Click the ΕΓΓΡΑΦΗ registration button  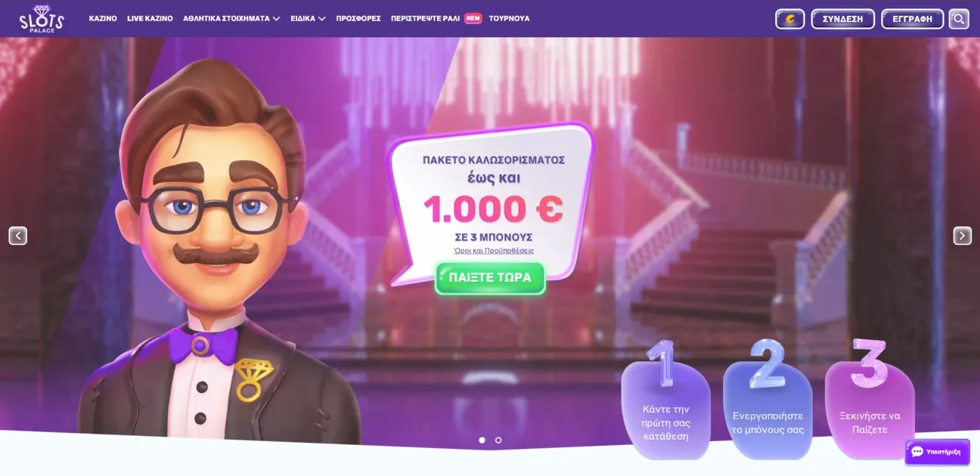tap(912, 19)
